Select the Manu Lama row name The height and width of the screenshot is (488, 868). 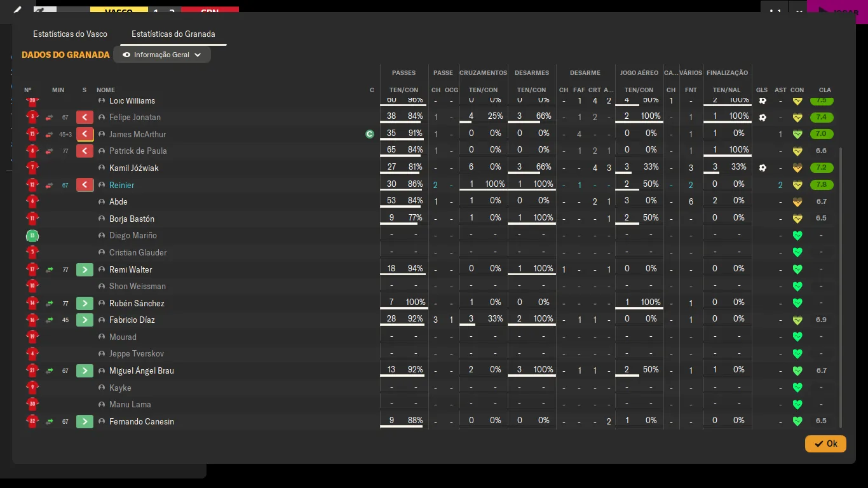130,404
